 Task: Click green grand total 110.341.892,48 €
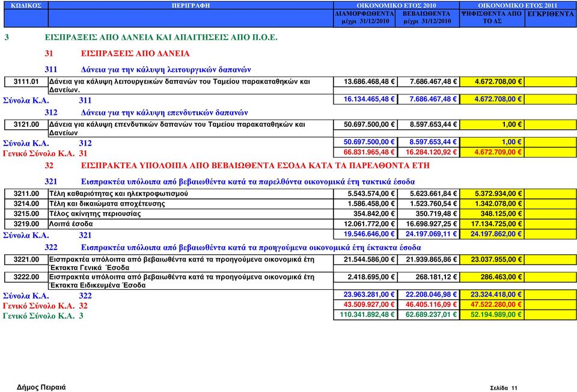coord(365,314)
